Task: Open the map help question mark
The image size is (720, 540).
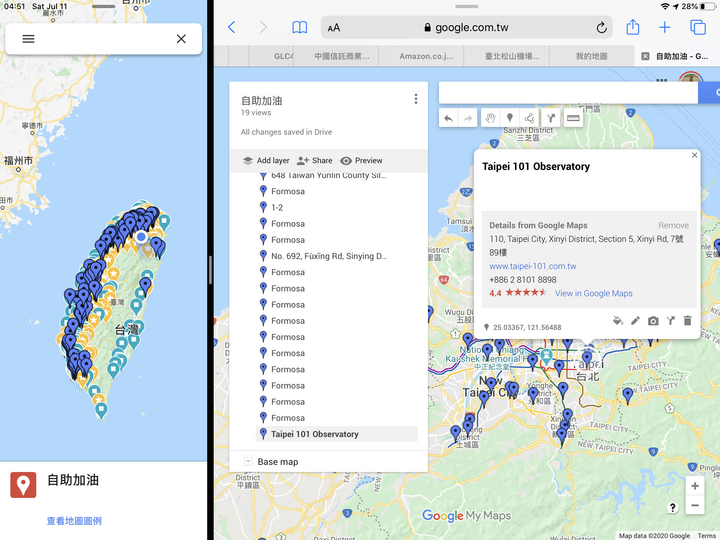Action: coord(672,507)
